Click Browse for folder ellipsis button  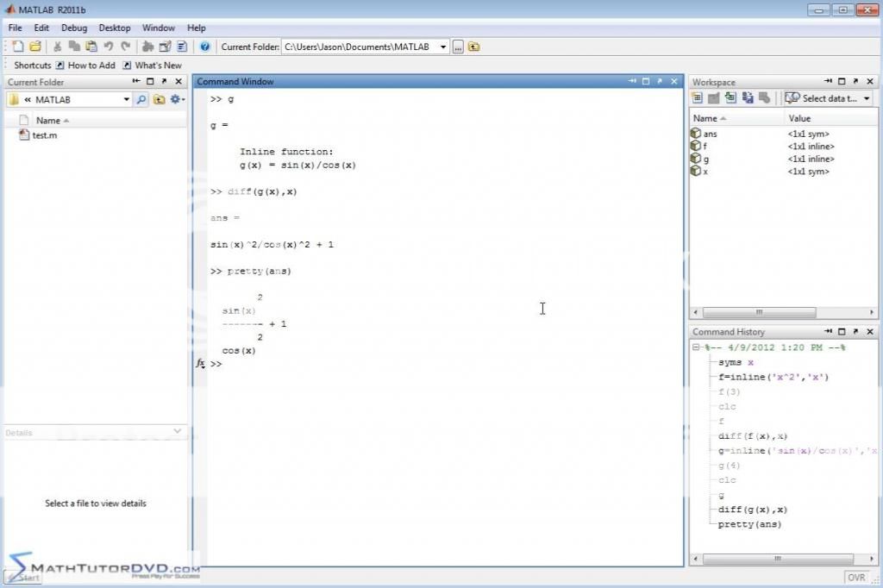(x=459, y=47)
